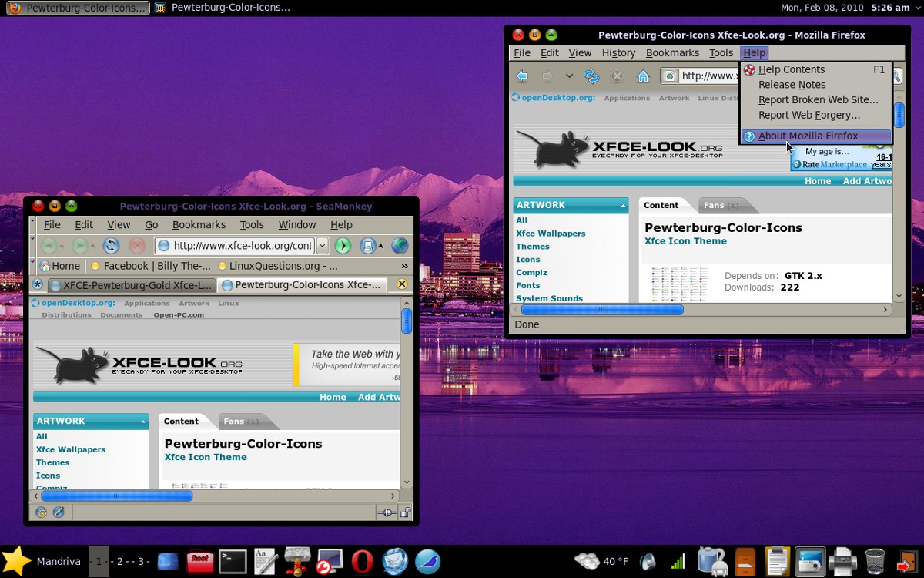Viewport: 924px width, 578px height.
Task: Open the history dropdown next to Firefox Forward
Action: point(569,76)
